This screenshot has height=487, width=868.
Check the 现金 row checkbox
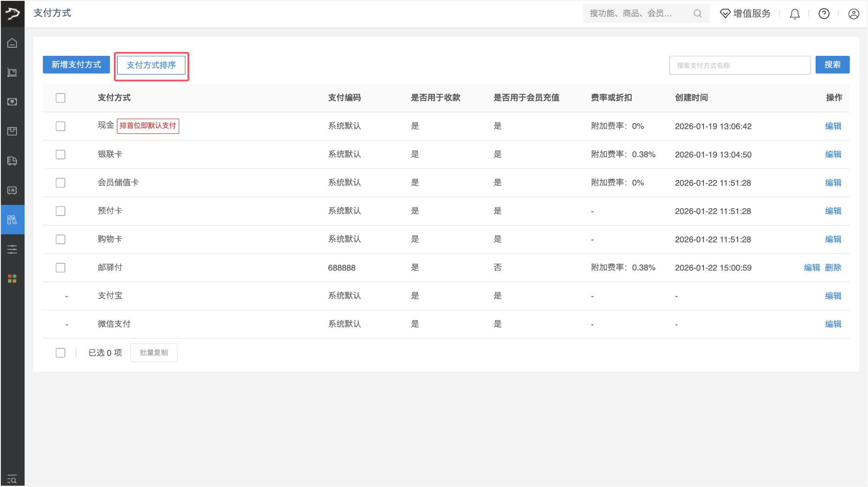point(61,126)
